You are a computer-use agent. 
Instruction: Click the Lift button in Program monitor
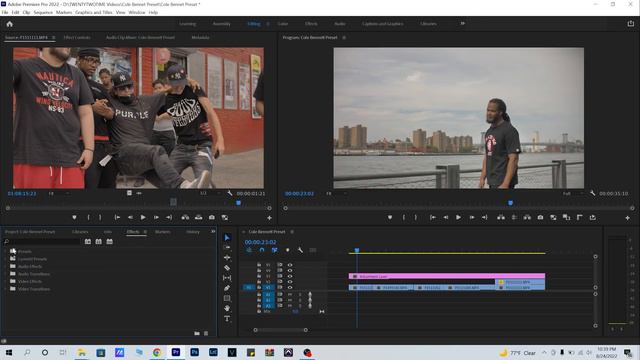(x=501, y=218)
